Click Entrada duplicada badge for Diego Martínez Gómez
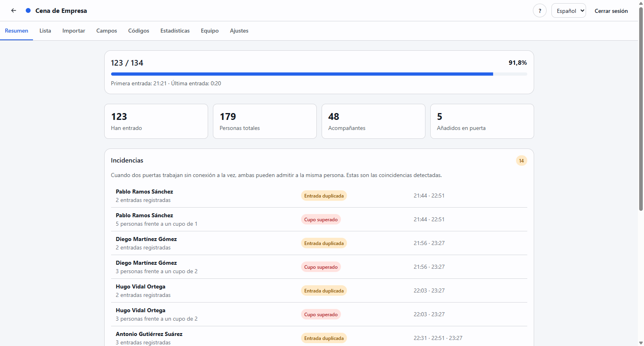The image size is (644, 346). coord(324,243)
